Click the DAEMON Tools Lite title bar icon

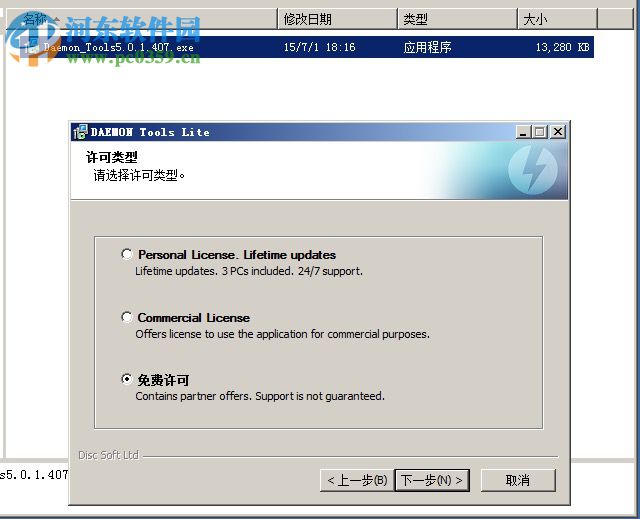click(x=80, y=132)
